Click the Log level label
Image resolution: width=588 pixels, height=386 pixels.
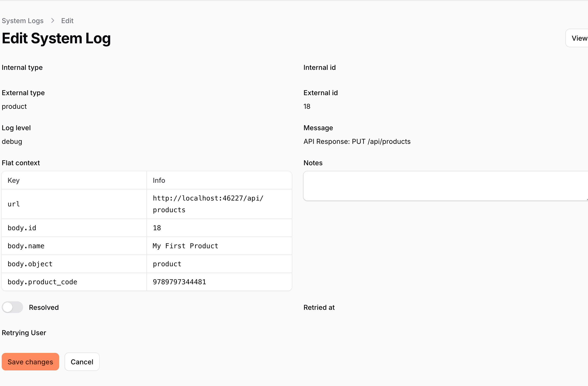[16, 128]
